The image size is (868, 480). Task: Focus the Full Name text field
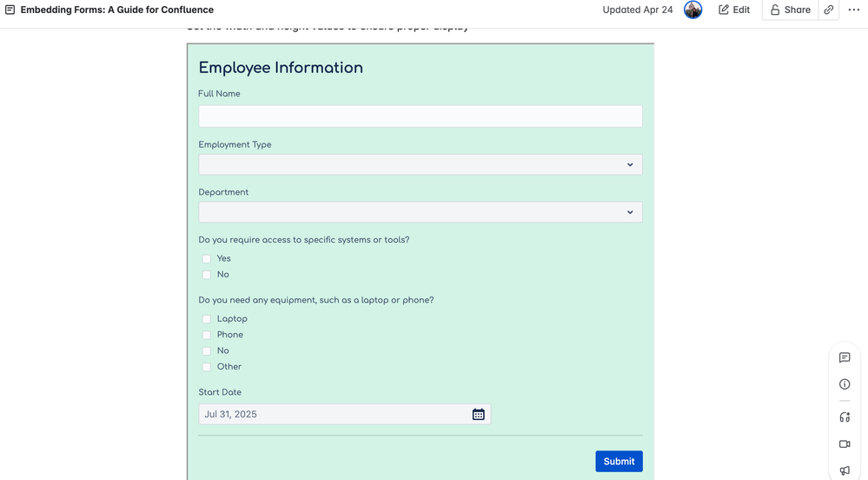click(421, 117)
